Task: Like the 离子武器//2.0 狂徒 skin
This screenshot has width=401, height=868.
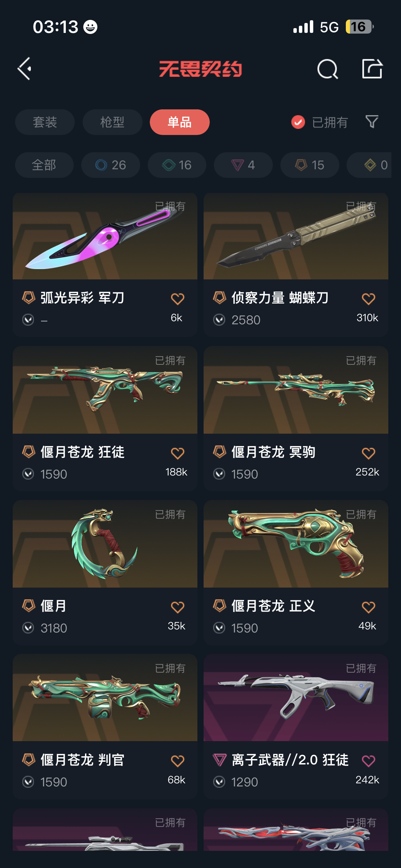Action: 368,761
